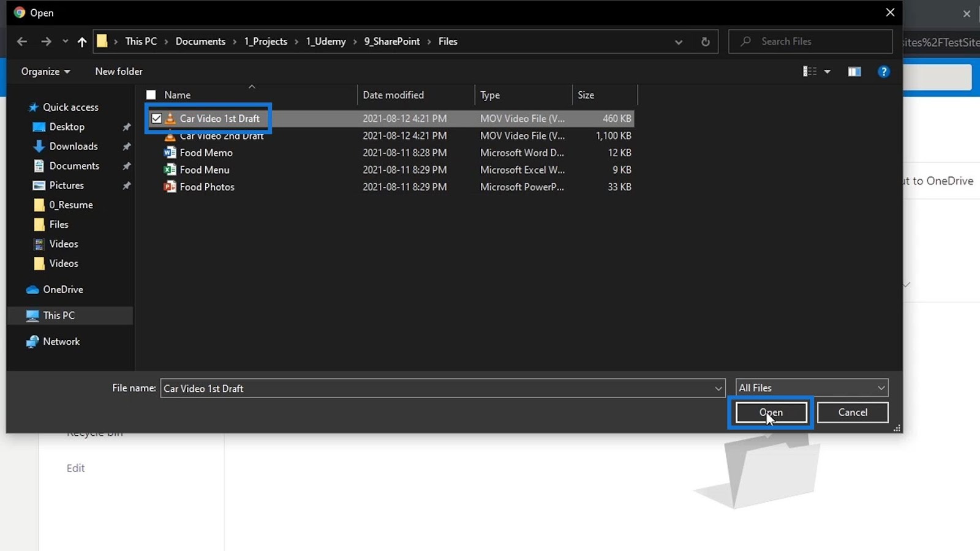Click the pin icon beside Documents
The width and height of the screenshot is (980, 551).
pyautogui.click(x=126, y=167)
